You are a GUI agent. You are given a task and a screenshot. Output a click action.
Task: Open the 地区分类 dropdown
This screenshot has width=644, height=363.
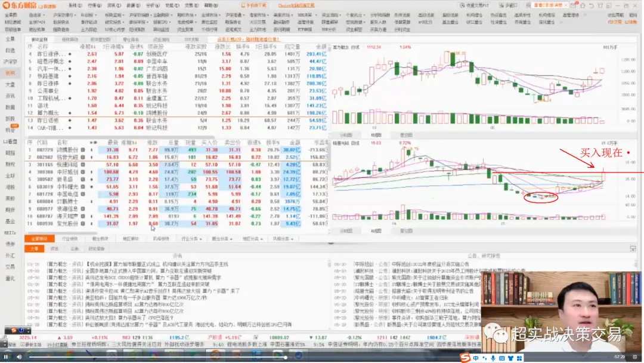[252, 239]
